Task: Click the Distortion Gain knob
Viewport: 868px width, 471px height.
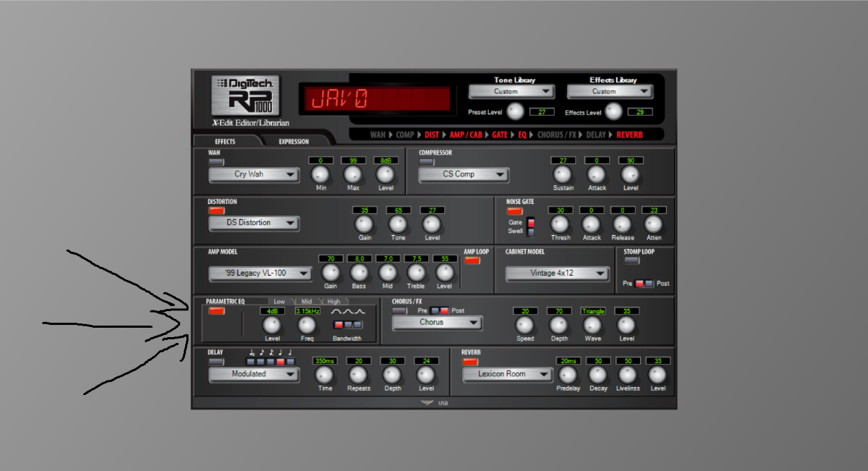Action: tap(365, 224)
